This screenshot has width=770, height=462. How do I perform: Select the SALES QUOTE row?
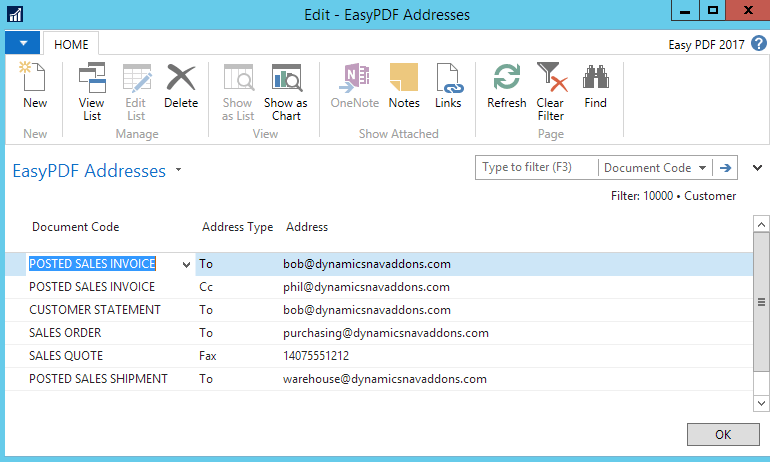click(379, 356)
